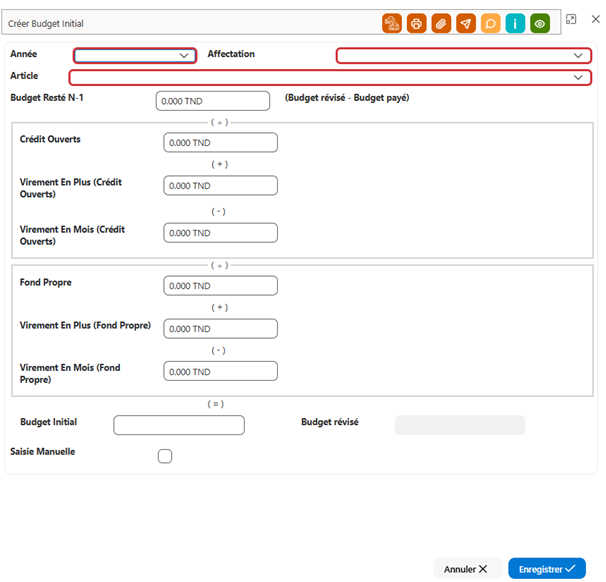Click the 'Année' label
The image size is (606, 582).
click(24, 54)
